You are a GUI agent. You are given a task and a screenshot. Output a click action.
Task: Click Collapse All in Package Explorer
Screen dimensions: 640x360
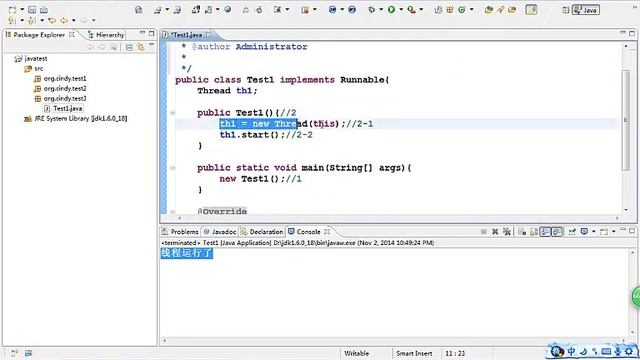[129, 47]
